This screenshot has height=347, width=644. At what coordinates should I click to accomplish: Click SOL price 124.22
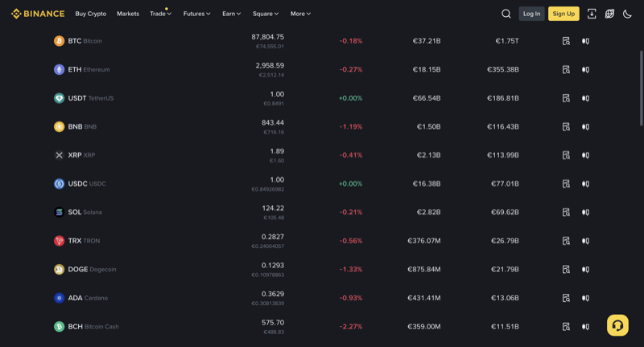point(273,209)
